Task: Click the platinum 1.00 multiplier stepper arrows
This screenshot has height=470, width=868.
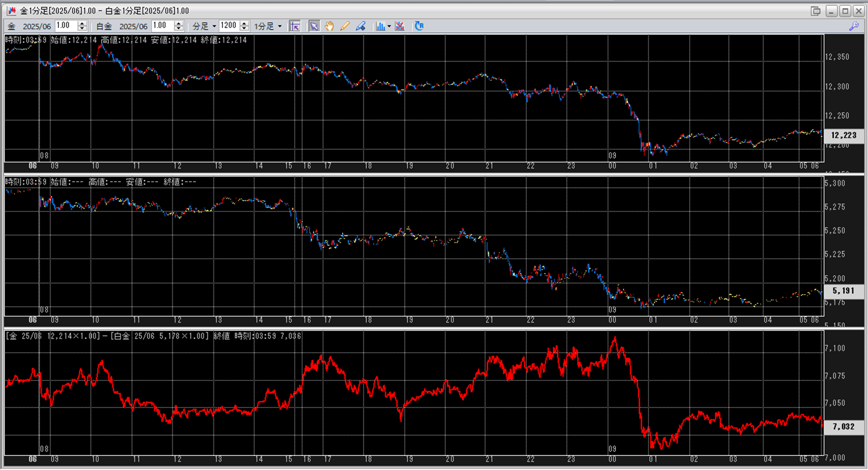Action: coord(178,26)
